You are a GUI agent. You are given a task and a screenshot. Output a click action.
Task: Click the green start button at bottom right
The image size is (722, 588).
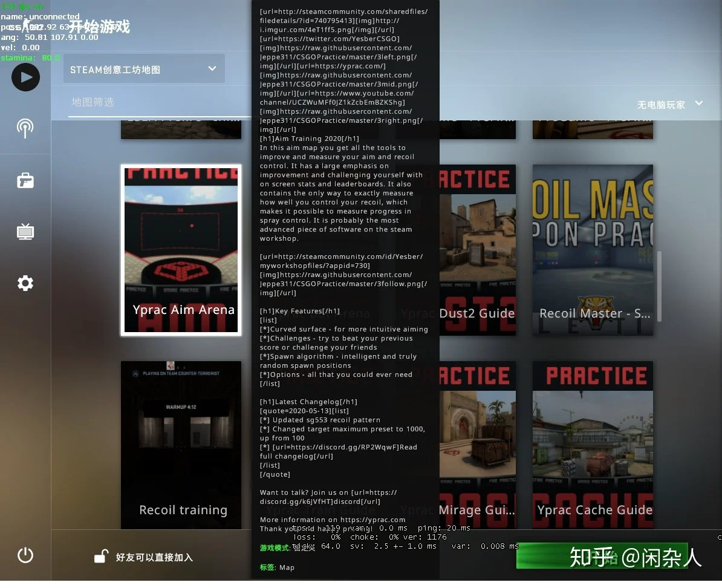point(602,556)
